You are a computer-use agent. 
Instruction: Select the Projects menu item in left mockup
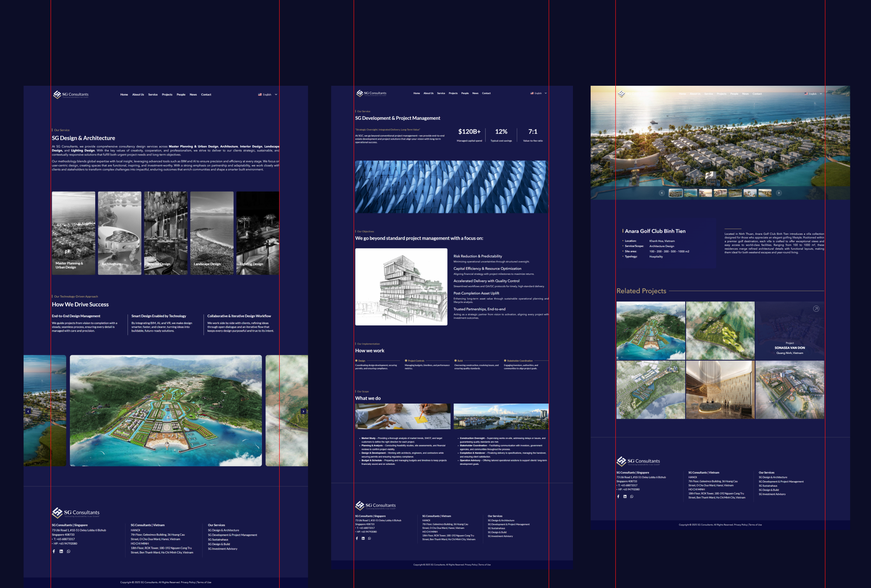167,95
